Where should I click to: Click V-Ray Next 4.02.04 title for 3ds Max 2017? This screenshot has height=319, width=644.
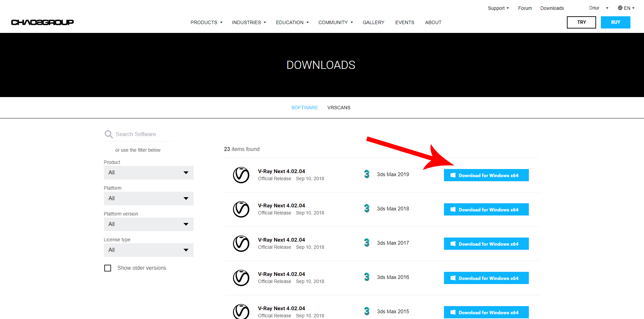pos(282,240)
